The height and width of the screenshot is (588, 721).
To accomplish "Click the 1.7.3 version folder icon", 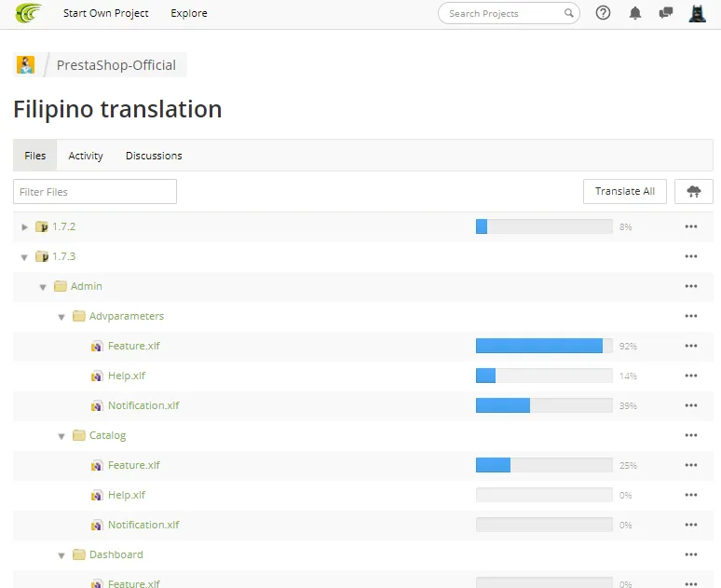I will [x=41, y=256].
